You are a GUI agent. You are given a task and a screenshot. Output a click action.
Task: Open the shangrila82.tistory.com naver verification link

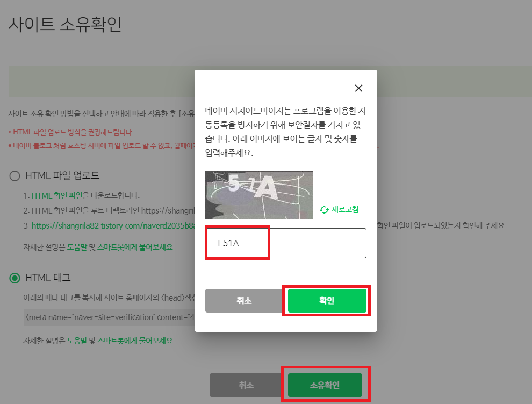pyautogui.click(x=113, y=225)
